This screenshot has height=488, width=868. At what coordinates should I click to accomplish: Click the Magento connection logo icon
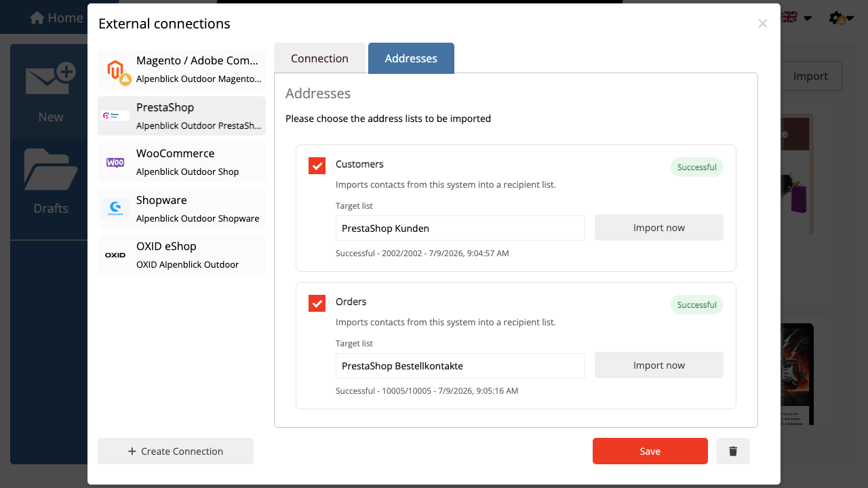pyautogui.click(x=116, y=69)
